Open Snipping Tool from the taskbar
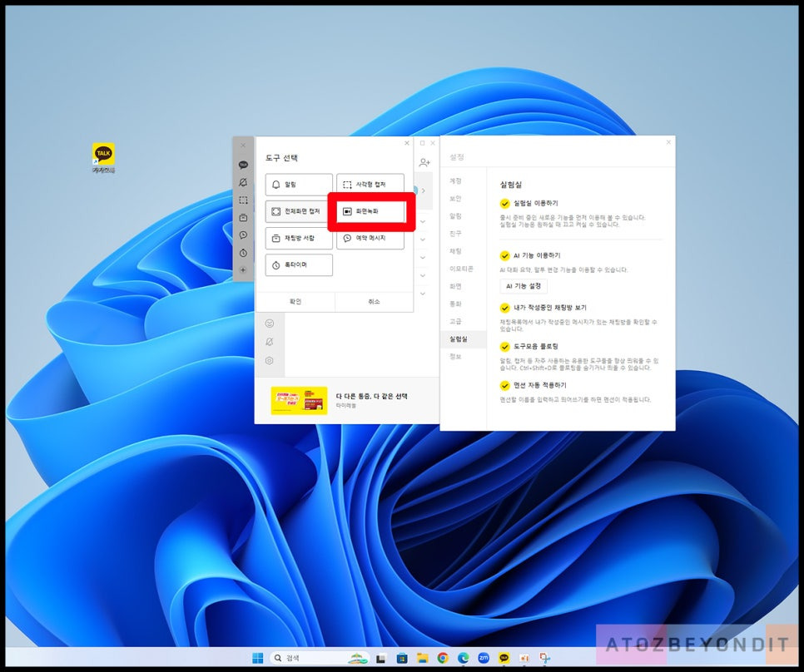804x672 pixels. 544,658
